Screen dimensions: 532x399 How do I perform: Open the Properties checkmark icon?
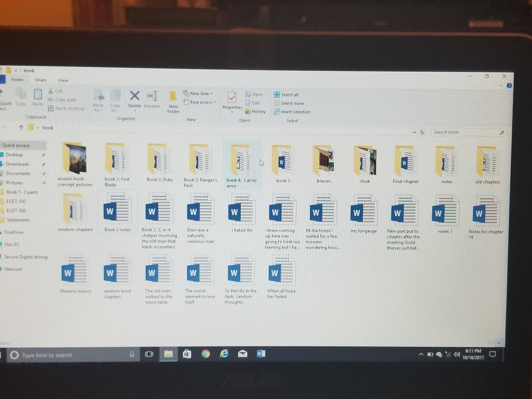point(232,98)
